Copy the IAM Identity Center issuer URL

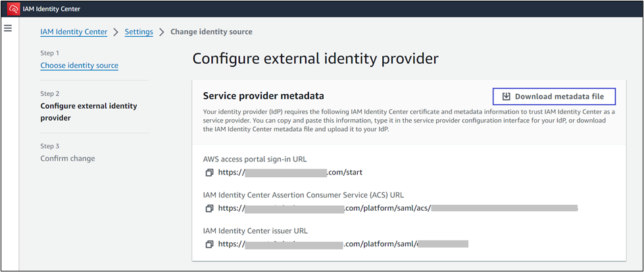(209, 244)
